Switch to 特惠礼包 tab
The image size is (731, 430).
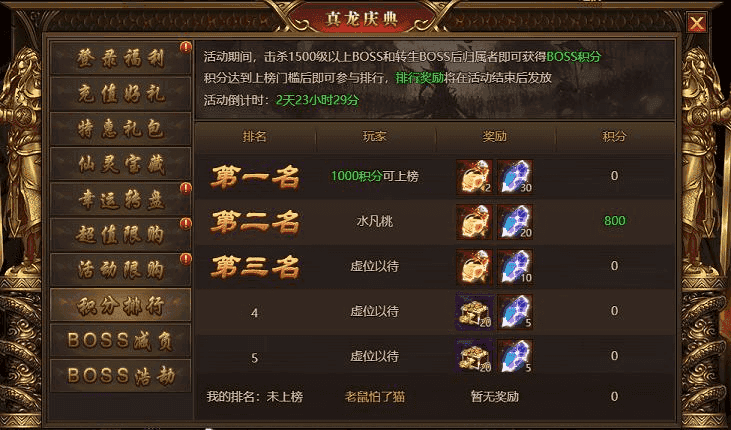coord(120,129)
